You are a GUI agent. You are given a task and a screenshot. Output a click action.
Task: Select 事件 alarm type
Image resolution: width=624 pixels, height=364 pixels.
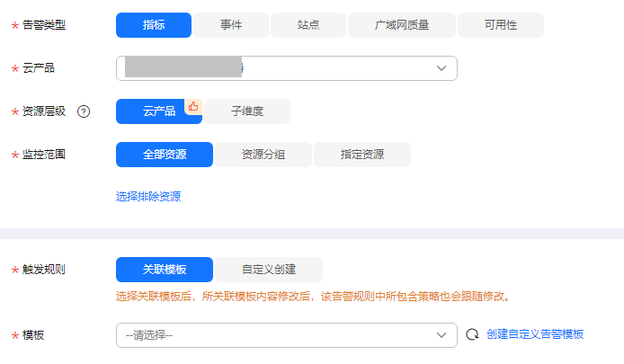[231, 25]
